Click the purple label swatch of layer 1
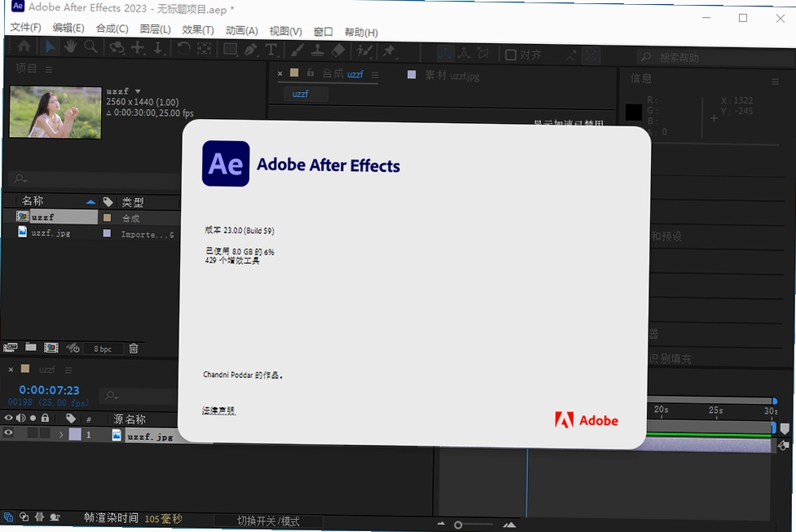This screenshot has height=532, width=796. point(75,434)
